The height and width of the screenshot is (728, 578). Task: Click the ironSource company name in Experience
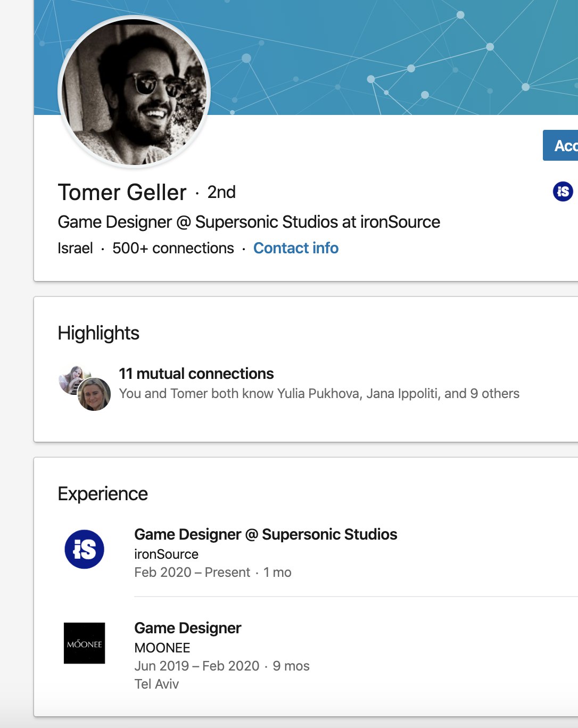point(166,554)
